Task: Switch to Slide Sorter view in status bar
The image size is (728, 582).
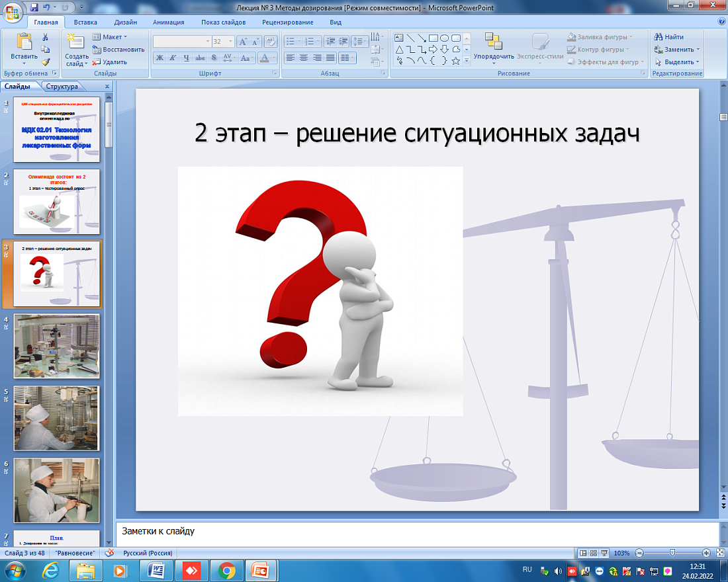Action: pos(594,552)
